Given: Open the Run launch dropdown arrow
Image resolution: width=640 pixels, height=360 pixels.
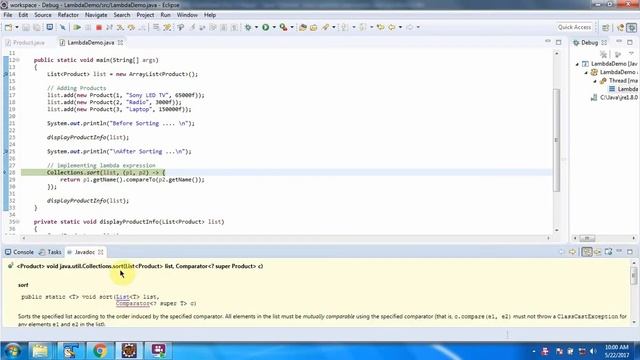Looking at the screenshot, I should 274,27.
